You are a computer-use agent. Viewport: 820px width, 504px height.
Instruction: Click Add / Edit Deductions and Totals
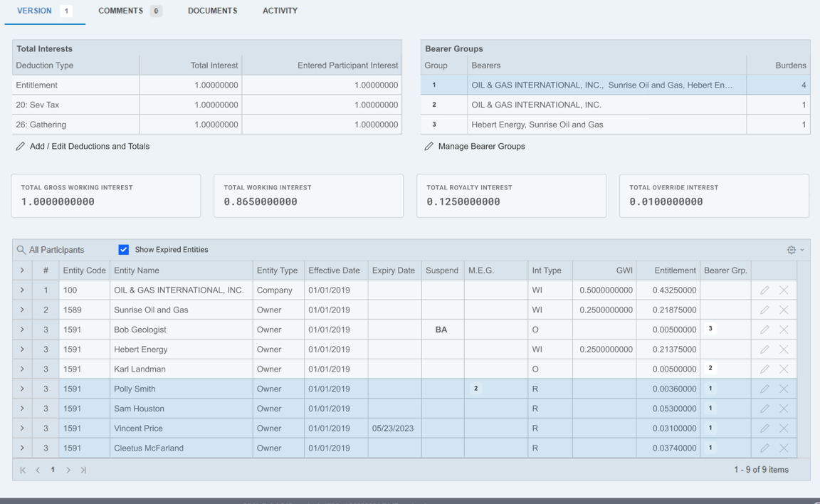coord(83,147)
